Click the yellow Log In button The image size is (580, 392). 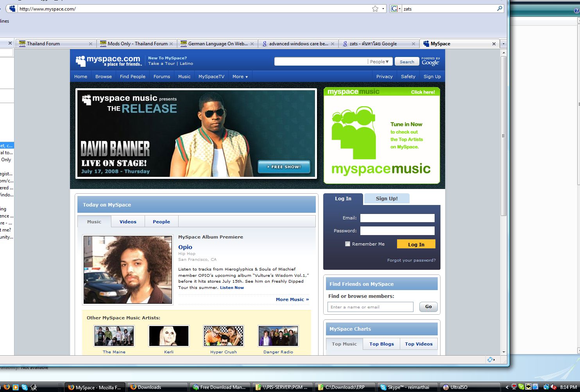coord(416,244)
